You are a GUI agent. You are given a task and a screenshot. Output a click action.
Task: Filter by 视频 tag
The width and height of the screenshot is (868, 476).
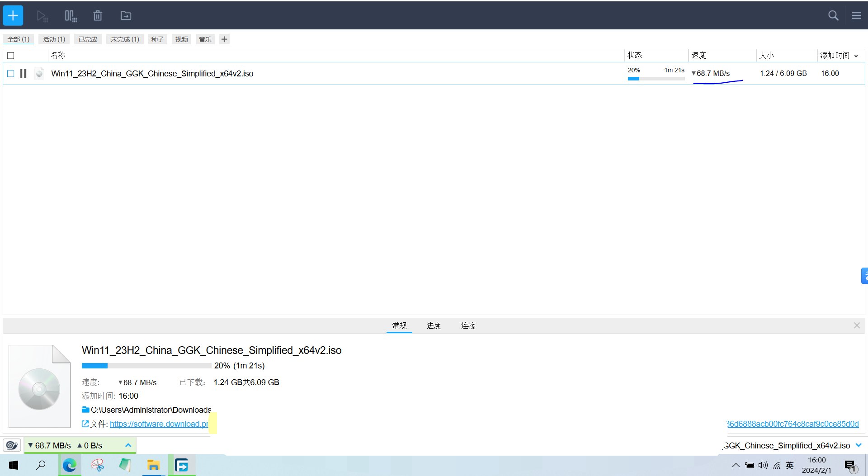(x=181, y=39)
